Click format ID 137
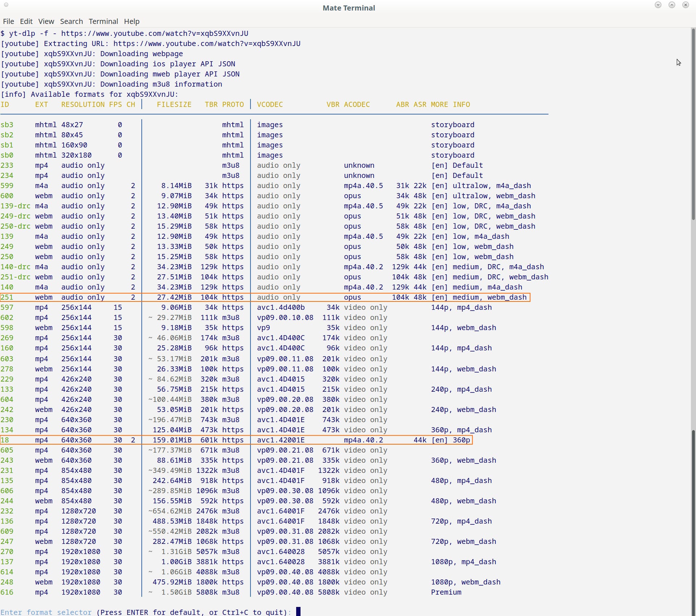The height and width of the screenshot is (616, 696). 7,562
